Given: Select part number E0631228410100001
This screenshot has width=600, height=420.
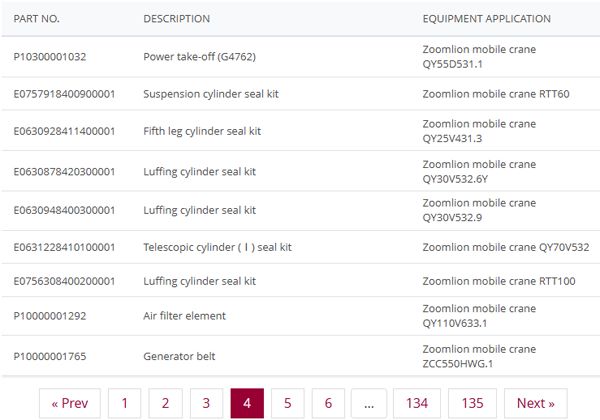Looking at the screenshot, I should pyautogui.click(x=64, y=247).
